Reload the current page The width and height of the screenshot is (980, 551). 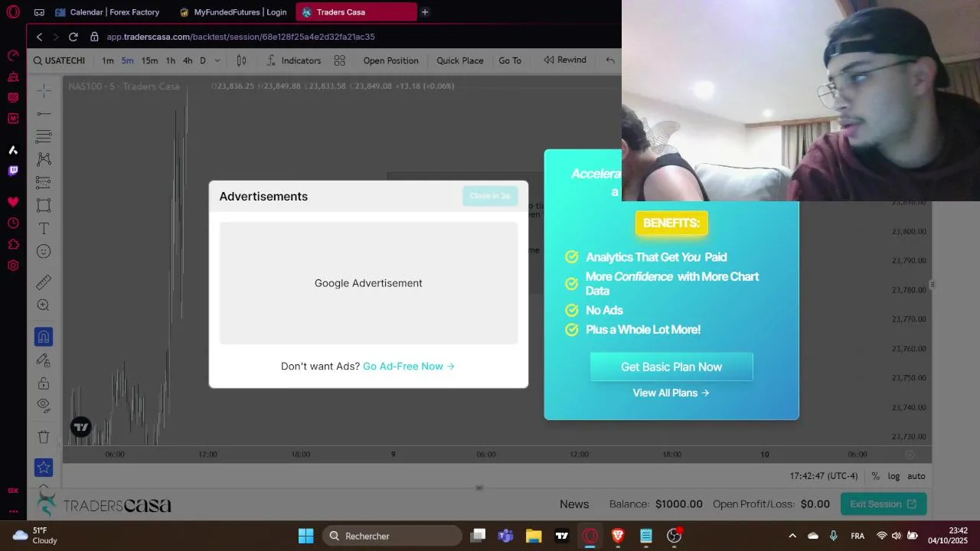click(x=73, y=37)
